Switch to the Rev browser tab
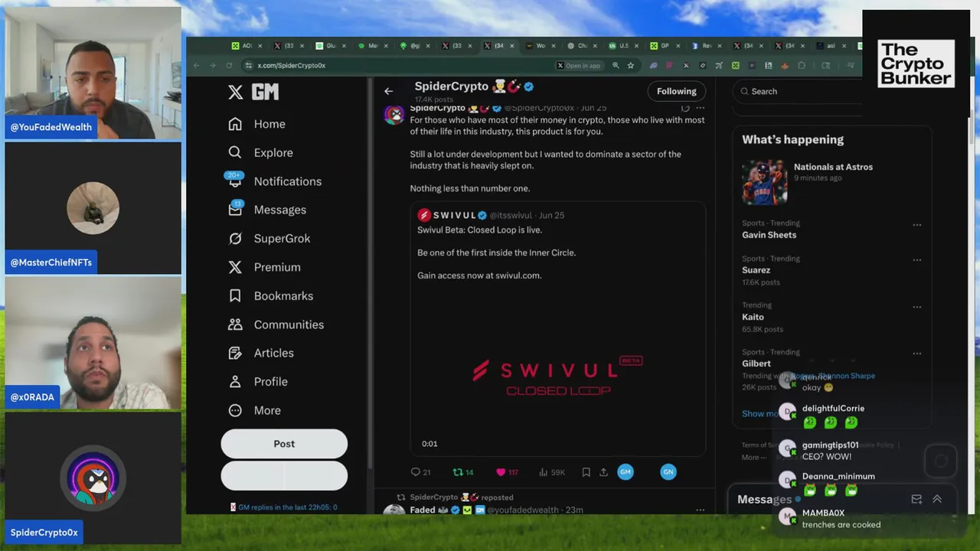 [707, 46]
